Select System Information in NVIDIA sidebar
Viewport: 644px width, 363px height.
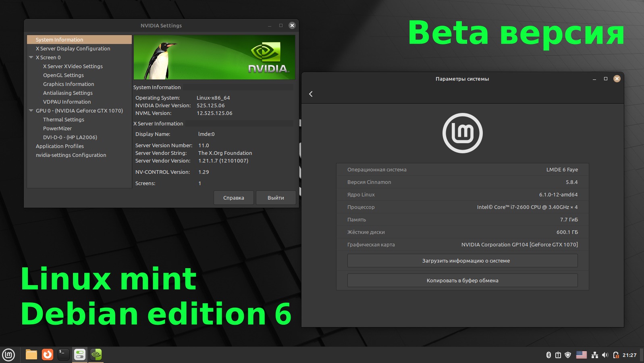pos(79,40)
